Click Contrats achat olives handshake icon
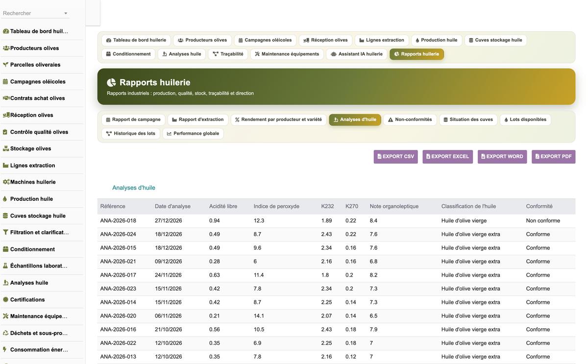The width and height of the screenshot is (588, 364). click(6, 98)
